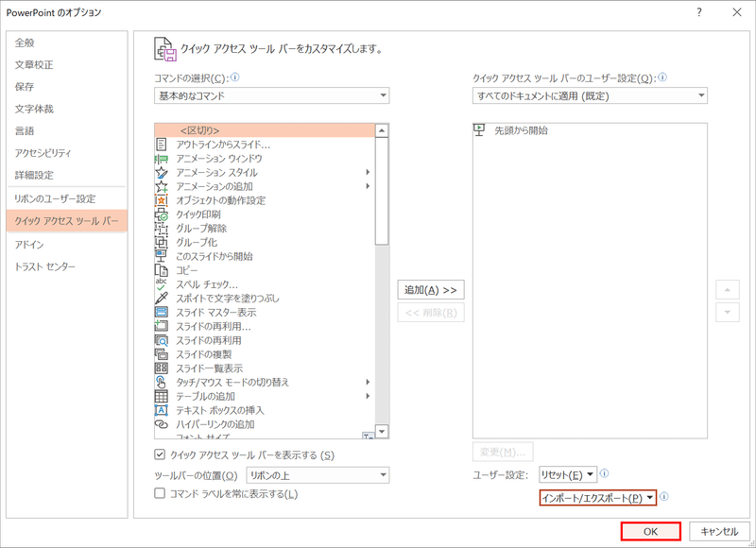Open the 保存 options category
This screenshot has height=548, width=756.
(66, 87)
